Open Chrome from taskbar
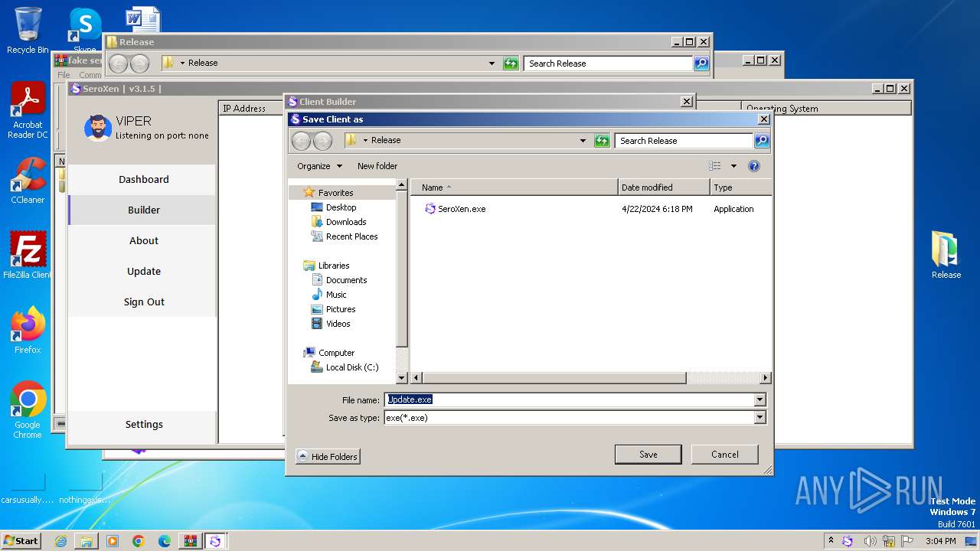 [138, 541]
